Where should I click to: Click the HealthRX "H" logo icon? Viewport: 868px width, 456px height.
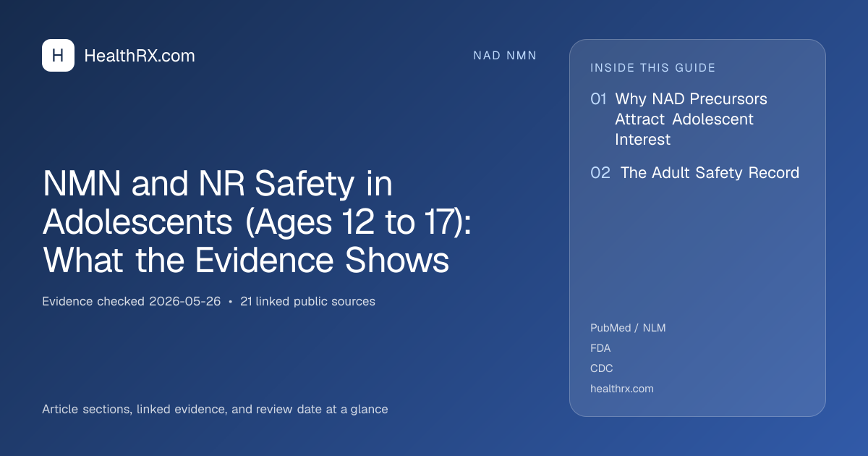(58, 56)
